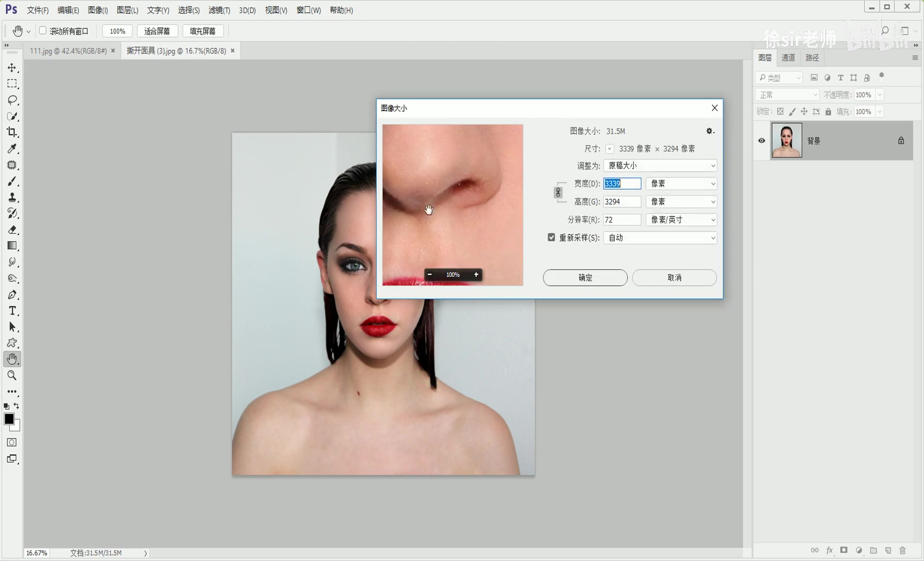Cancel the Image Size dialog

tap(674, 277)
